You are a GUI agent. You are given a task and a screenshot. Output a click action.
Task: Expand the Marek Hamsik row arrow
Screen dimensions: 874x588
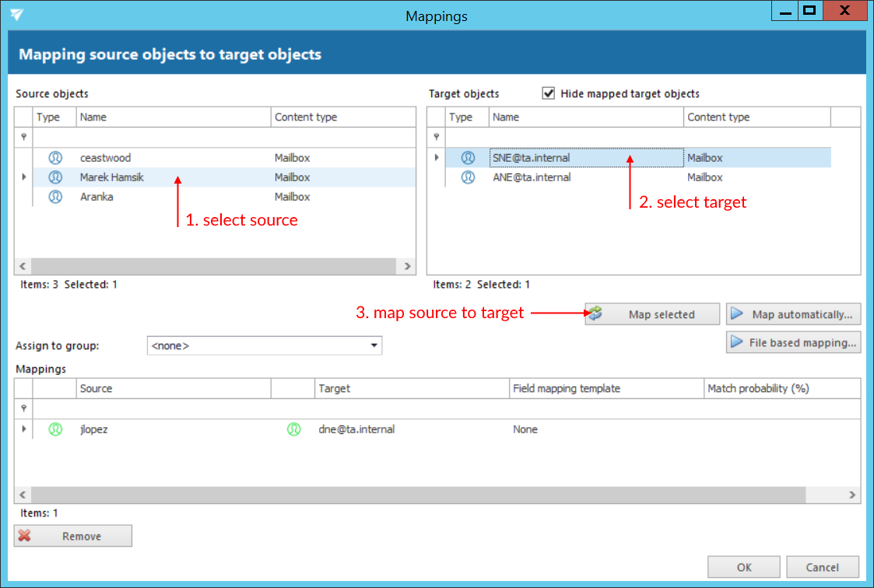pos(23,177)
